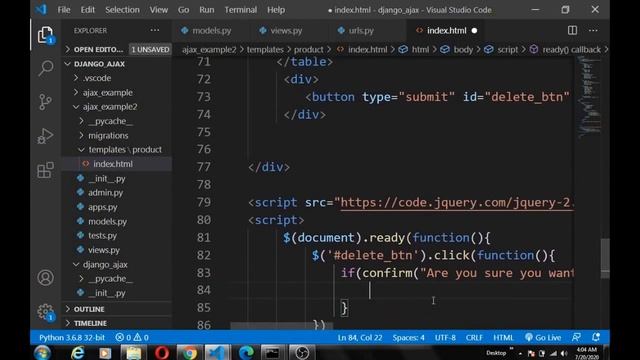
Task: Open tests.py in the explorer
Action: tap(102, 236)
